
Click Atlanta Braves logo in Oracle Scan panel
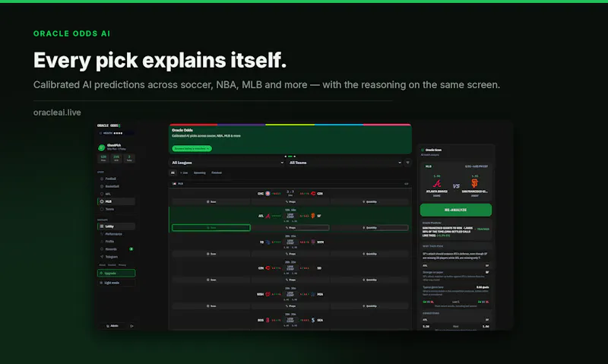[x=437, y=183]
